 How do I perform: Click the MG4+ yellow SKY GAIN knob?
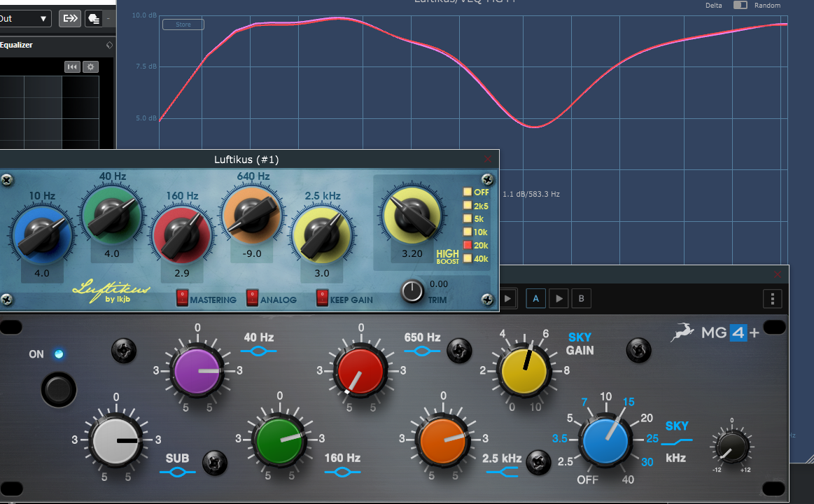pos(524,371)
